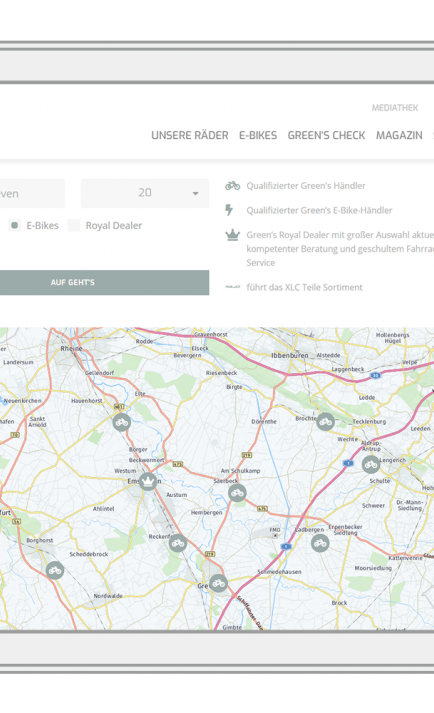This screenshot has height=713, width=434.
Task: Click the bike dealer marker at Reckenfeld
Action: pyautogui.click(x=178, y=543)
